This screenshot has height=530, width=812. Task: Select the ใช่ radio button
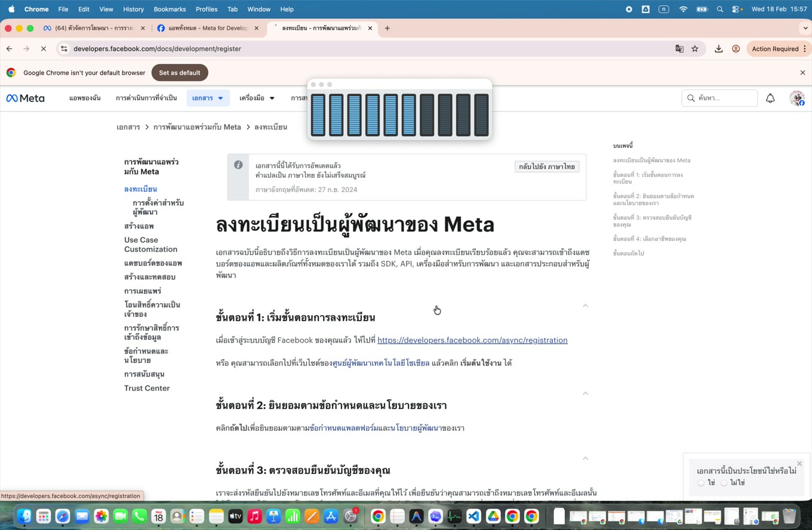click(701, 483)
